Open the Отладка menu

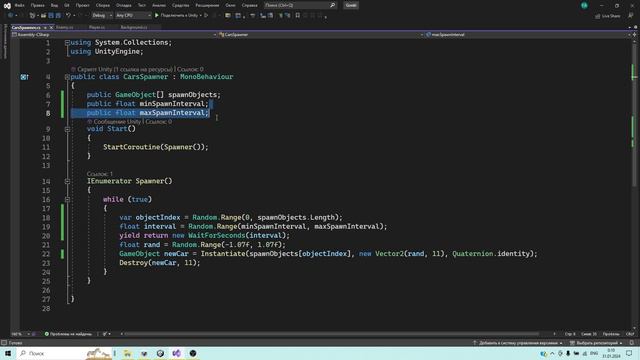coord(123,5)
